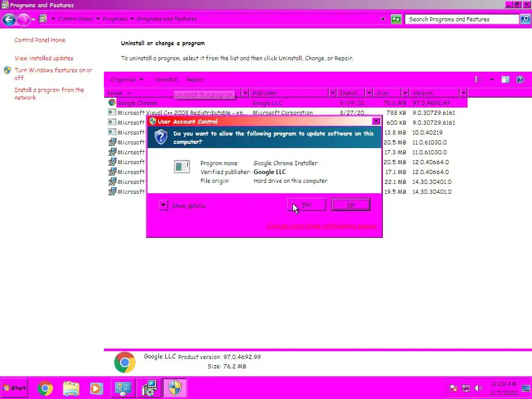Click Uninstall in the toolbar
This screenshot has height=399, width=532.
pos(166,79)
